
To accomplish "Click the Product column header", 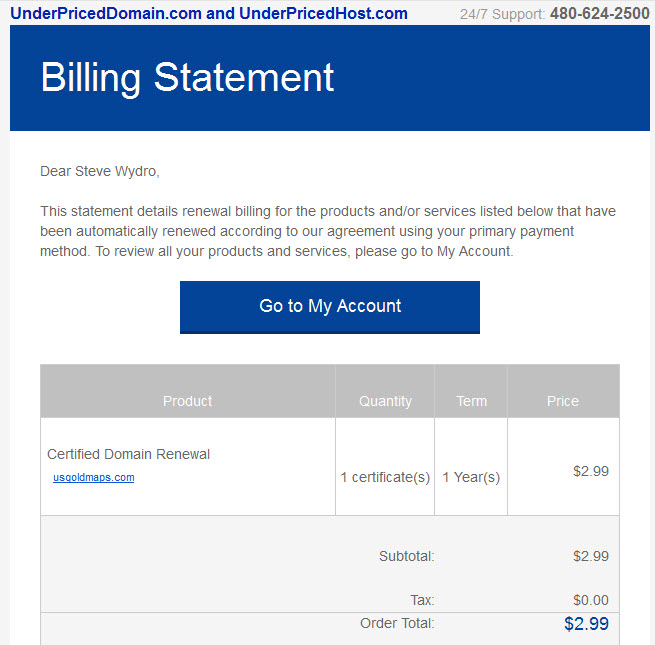I will pyautogui.click(x=188, y=401).
